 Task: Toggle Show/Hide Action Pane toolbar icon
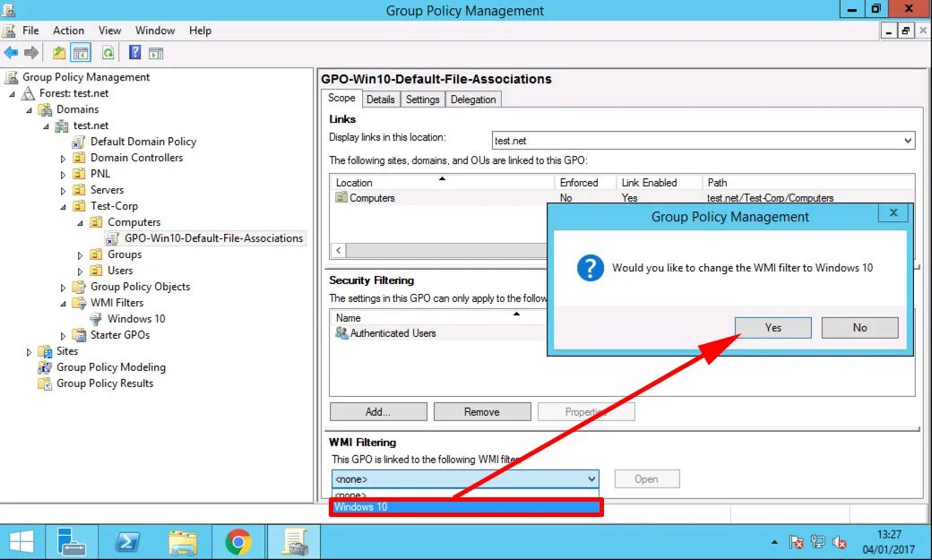click(156, 54)
